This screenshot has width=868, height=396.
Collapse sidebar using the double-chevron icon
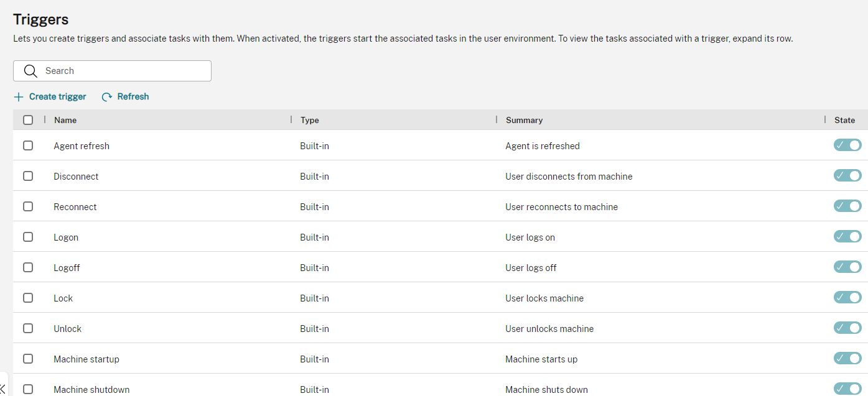3,389
